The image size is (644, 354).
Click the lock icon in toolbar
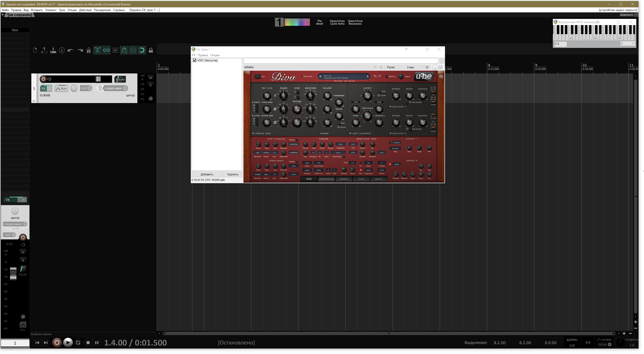pyautogui.click(x=151, y=50)
